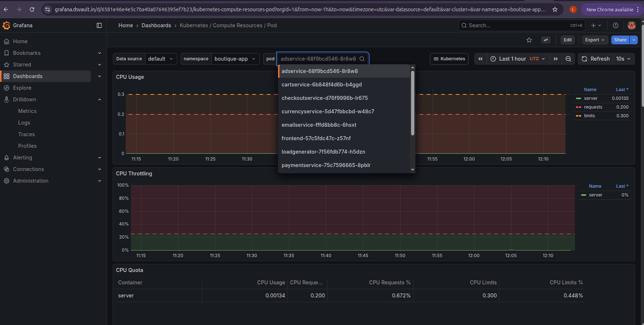Expand the Bookmarks section chevron

(100, 53)
